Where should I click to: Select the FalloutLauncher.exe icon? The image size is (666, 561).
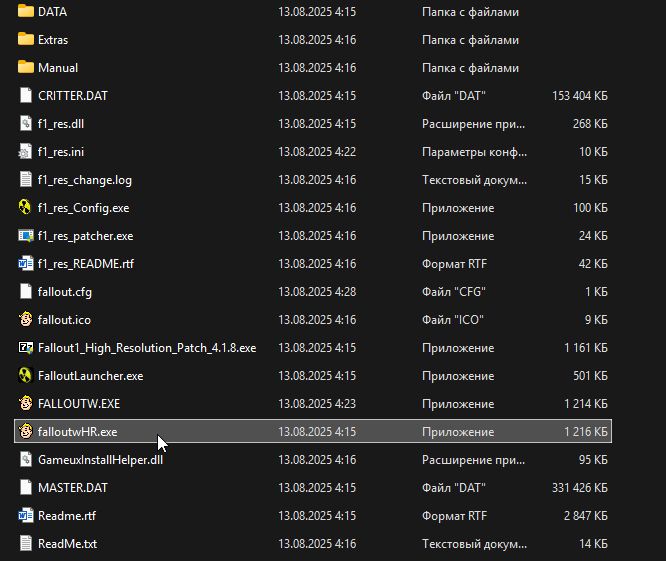26,376
